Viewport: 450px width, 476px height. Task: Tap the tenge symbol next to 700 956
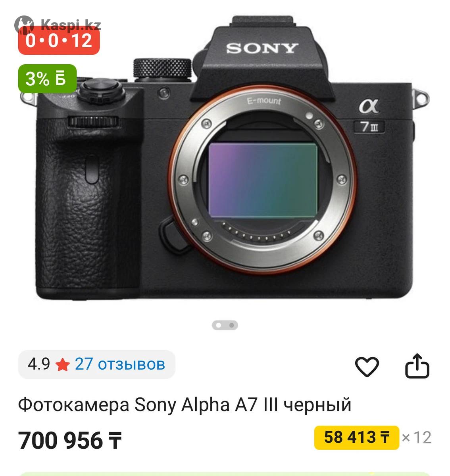115,441
